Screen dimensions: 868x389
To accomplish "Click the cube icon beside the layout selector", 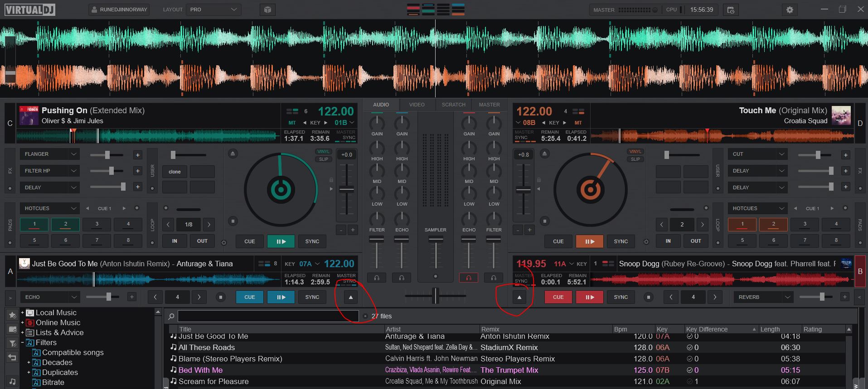I will coord(268,10).
